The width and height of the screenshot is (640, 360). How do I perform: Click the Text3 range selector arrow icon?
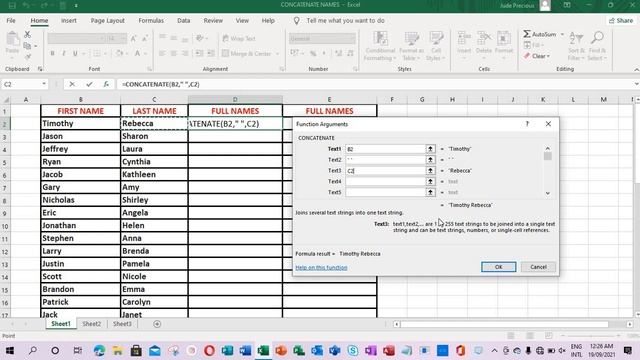tap(430, 171)
